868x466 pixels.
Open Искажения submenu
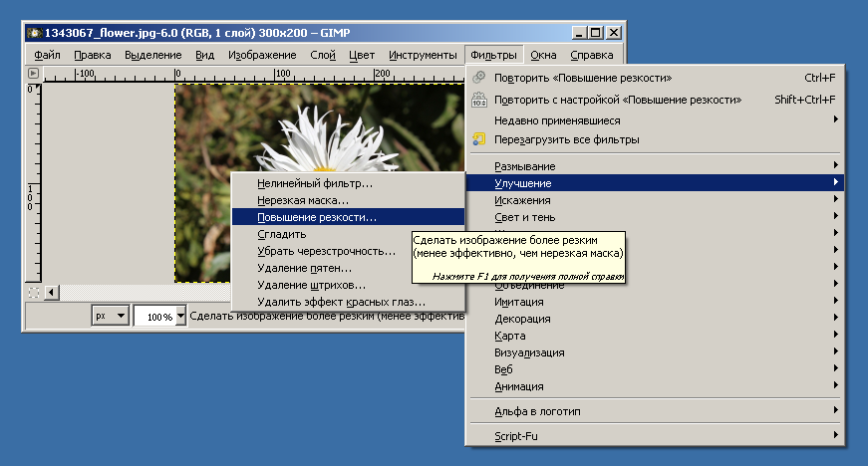coord(655,200)
